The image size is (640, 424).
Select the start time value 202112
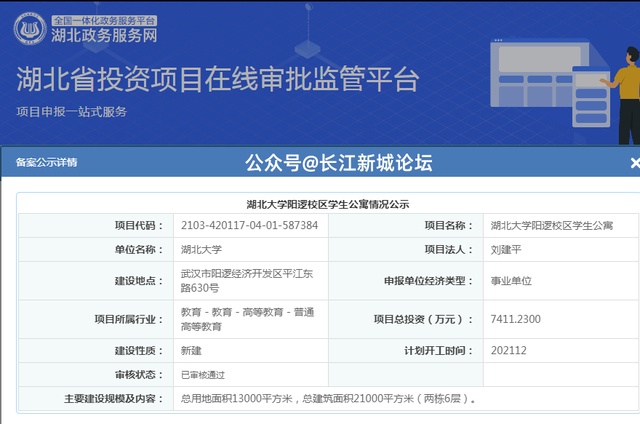click(509, 351)
